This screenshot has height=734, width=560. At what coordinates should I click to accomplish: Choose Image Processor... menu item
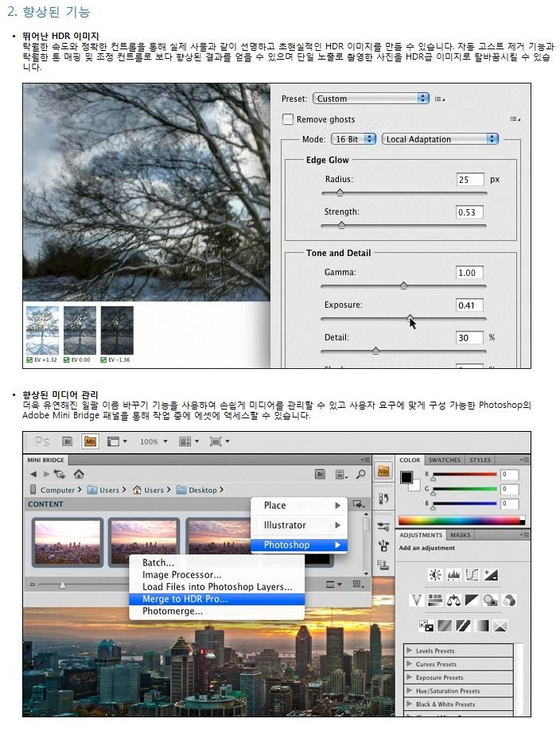point(216,574)
